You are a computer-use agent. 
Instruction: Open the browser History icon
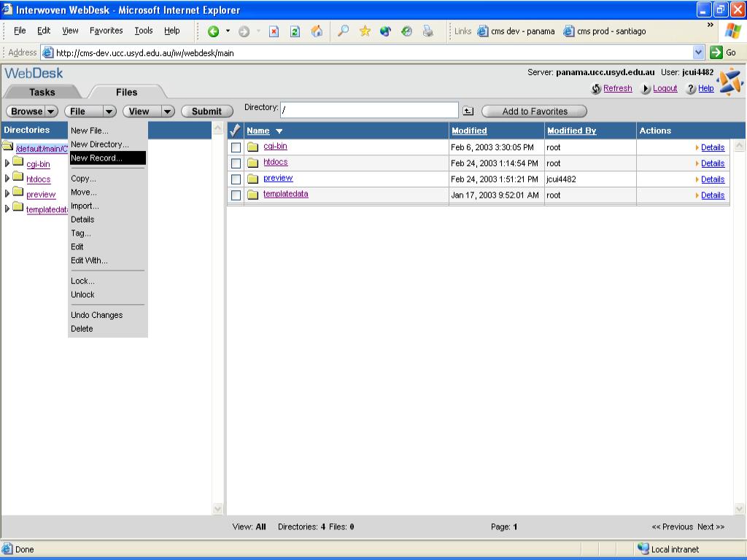pyautogui.click(x=407, y=31)
